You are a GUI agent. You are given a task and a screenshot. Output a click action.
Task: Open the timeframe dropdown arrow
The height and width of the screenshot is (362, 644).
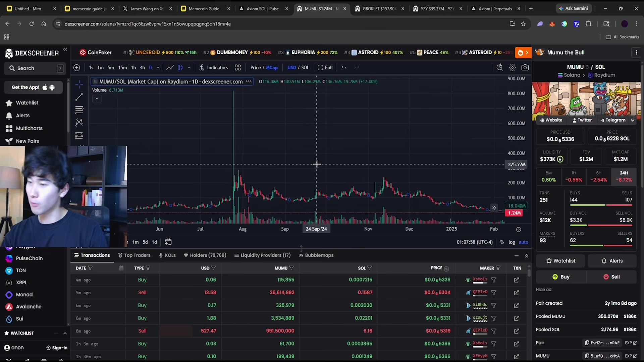[x=158, y=68]
